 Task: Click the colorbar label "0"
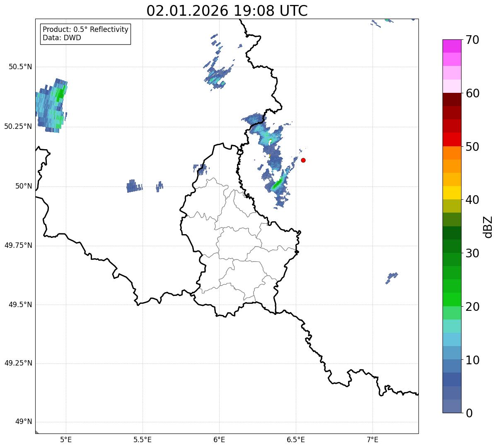pyautogui.click(x=469, y=413)
